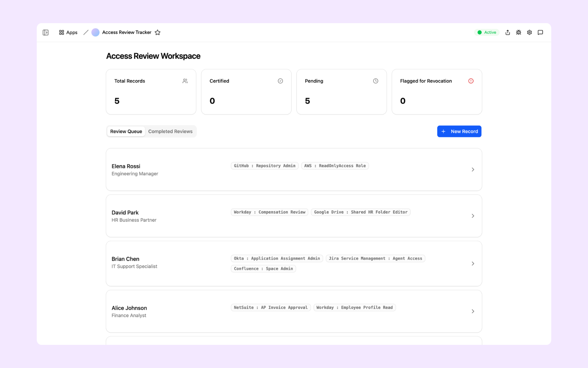This screenshot has width=588, height=368.
Task: Click the Elena Rossi name
Action: click(126, 166)
